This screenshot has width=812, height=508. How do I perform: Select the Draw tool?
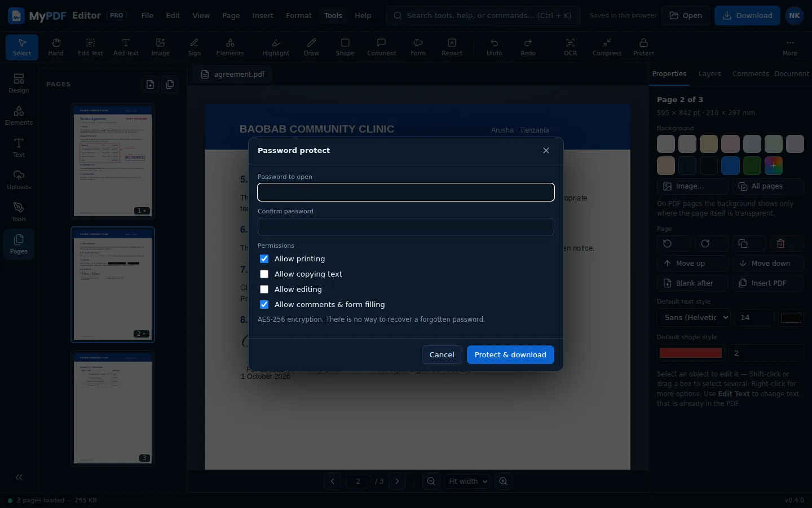tap(311, 47)
